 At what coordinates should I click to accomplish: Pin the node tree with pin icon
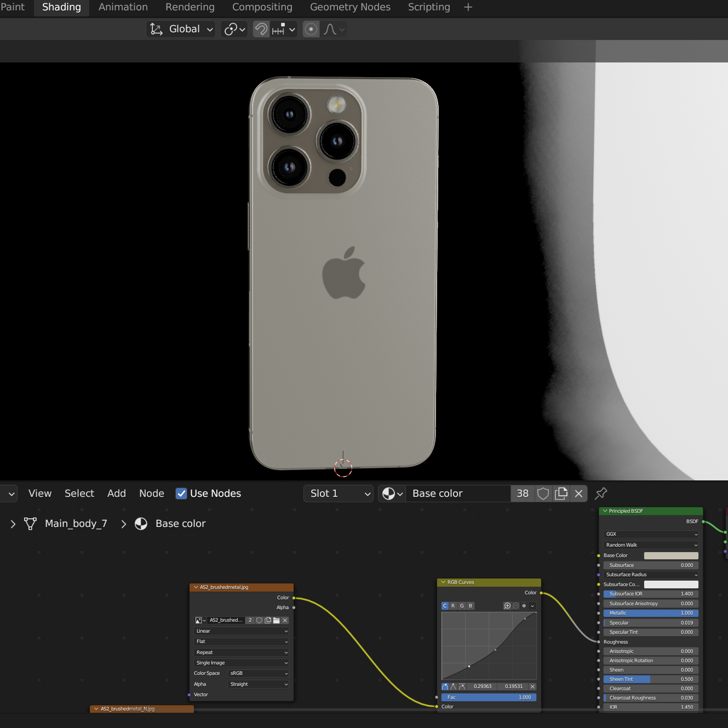pyautogui.click(x=601, y=494)
